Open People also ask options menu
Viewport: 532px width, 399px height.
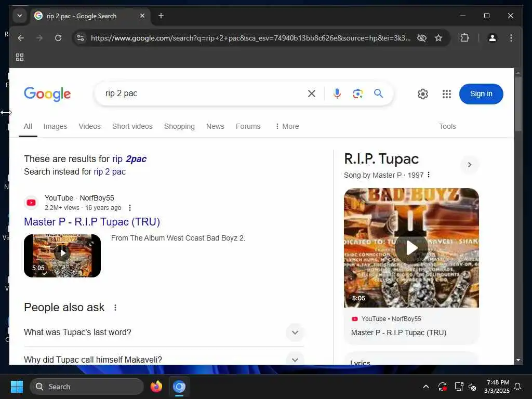pos(115,308)
